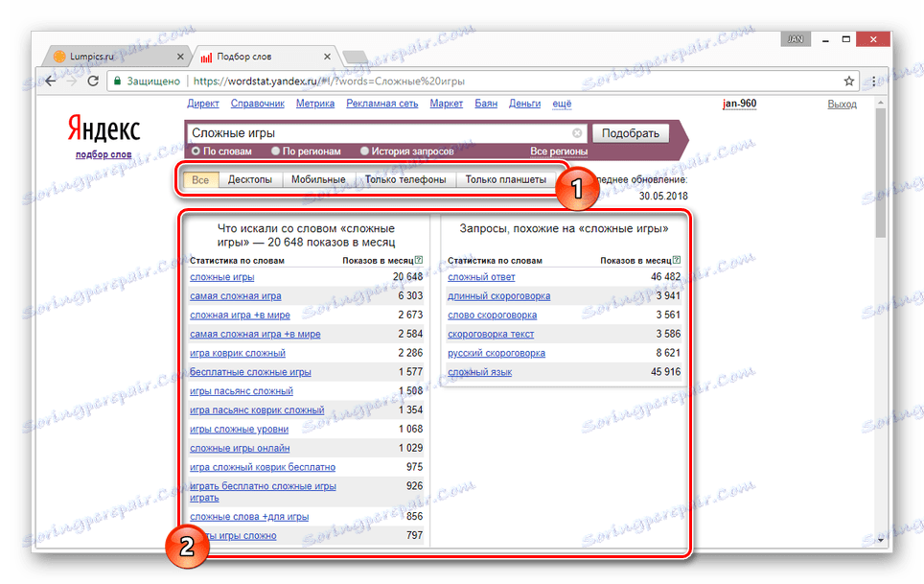This screenshot has height=584, width=924.
Task: Select the Только планшеты tab
Action: point(505,179)
